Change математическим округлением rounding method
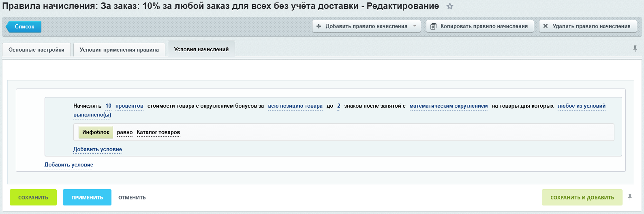This screenshot has width=644, height=214. [448, 106]
